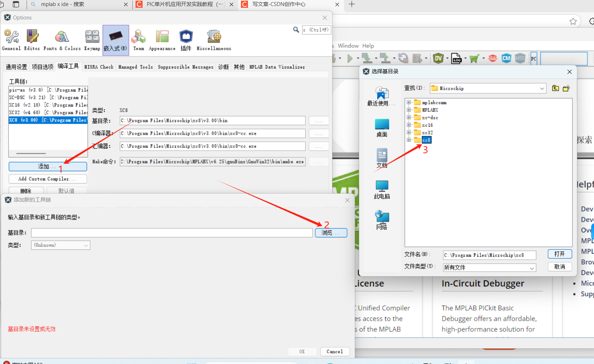
Task: Expand the xc8 folder node
Action: pos(409,140)
